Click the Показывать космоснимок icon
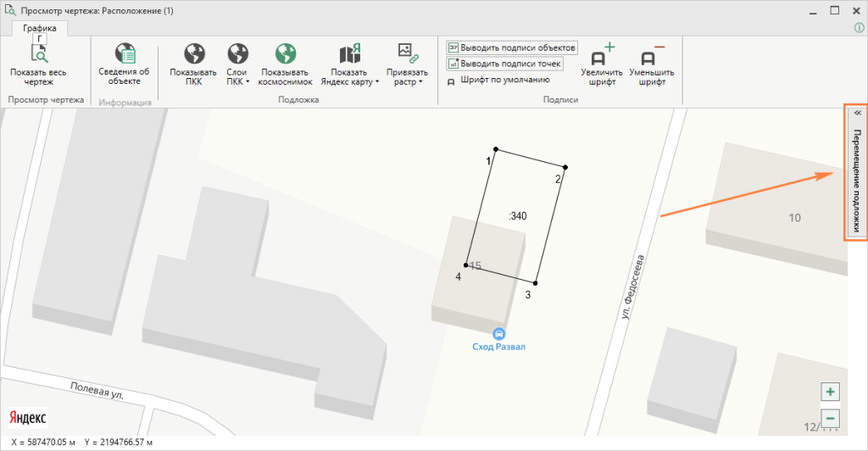Image resolution: width=868 pixels, height=451 pixels. 286,54
